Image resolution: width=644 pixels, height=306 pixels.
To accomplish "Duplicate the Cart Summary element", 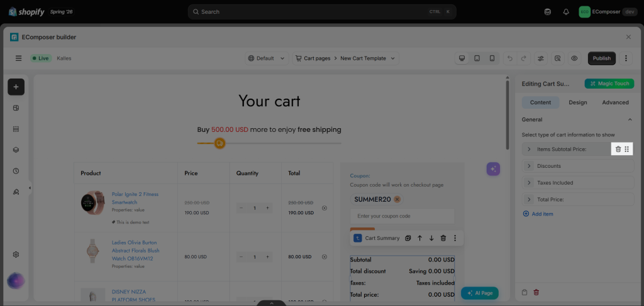I will [x=408, y=238].
